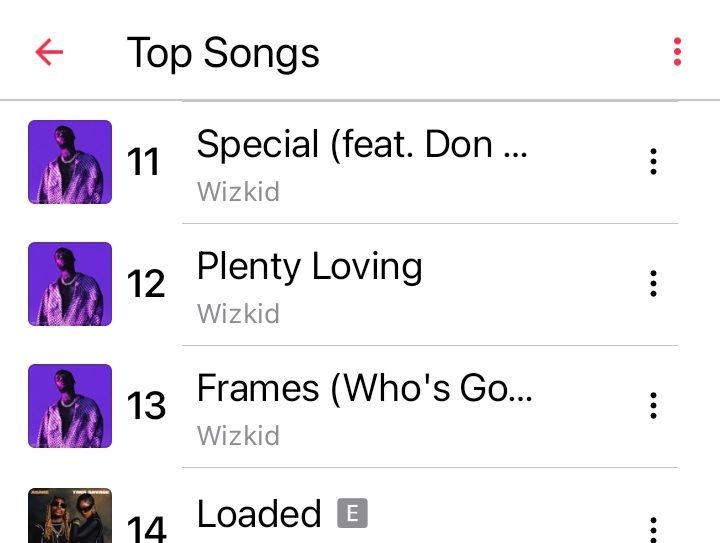Select rank number 13 row

(x=353, y=406)
